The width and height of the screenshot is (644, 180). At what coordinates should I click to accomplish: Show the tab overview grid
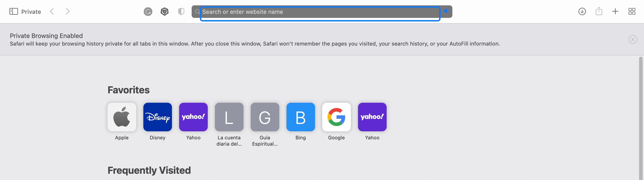tap(632, 11)
